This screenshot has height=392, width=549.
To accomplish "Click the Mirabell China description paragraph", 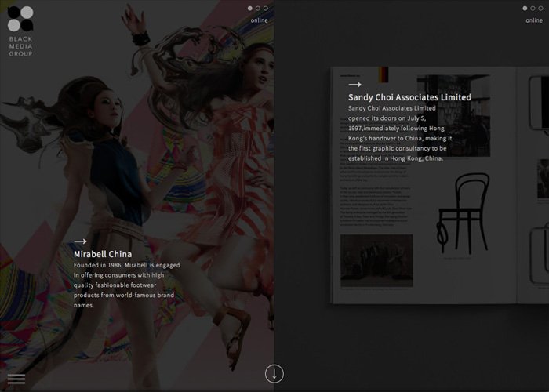I will pos(127,285).
